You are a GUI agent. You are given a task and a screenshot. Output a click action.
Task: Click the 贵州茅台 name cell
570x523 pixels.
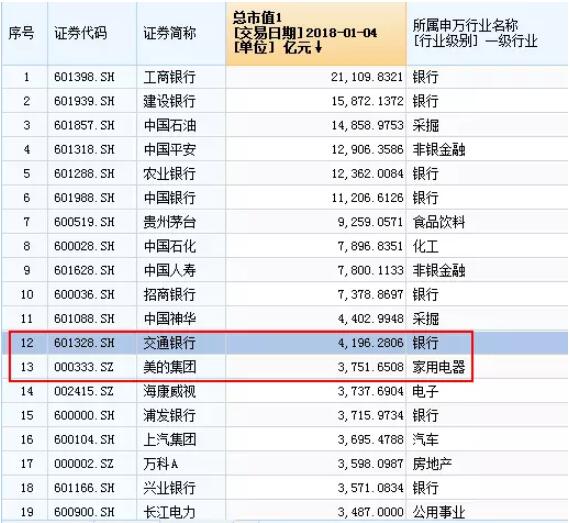(x=181, y=222)
